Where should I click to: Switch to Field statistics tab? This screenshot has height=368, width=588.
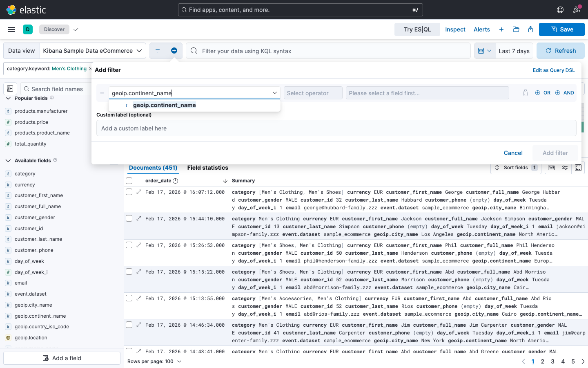(207, 168)
